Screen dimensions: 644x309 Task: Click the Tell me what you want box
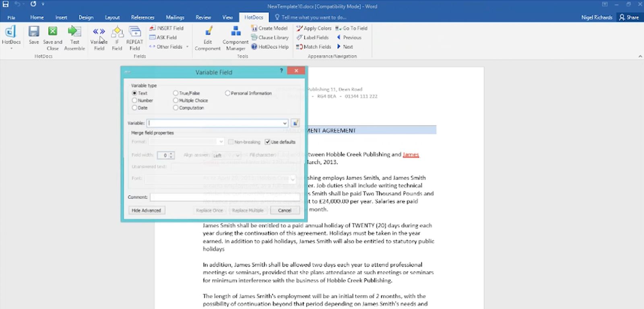311,17
